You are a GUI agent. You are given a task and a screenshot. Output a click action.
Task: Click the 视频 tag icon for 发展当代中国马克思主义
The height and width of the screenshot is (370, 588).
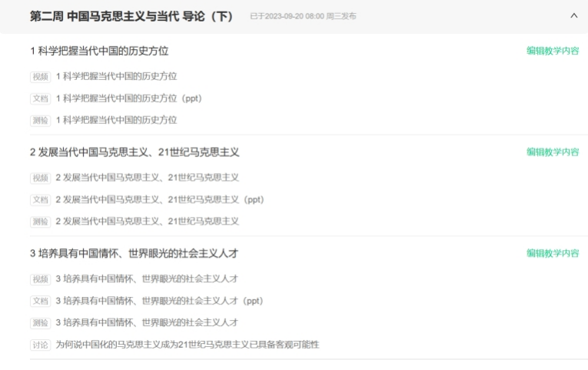point(40,178)
